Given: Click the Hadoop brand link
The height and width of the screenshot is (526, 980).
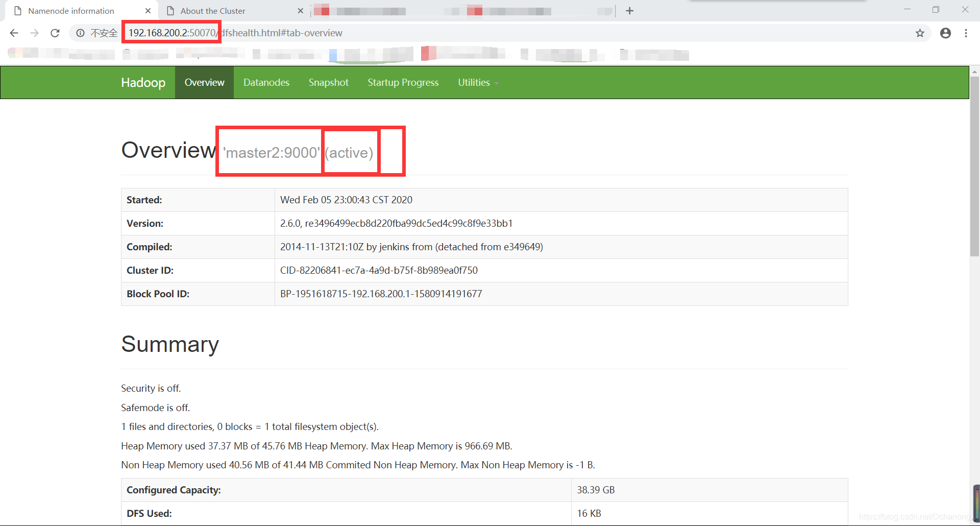Looking at the screenshot, I should [x=143, y=82].
